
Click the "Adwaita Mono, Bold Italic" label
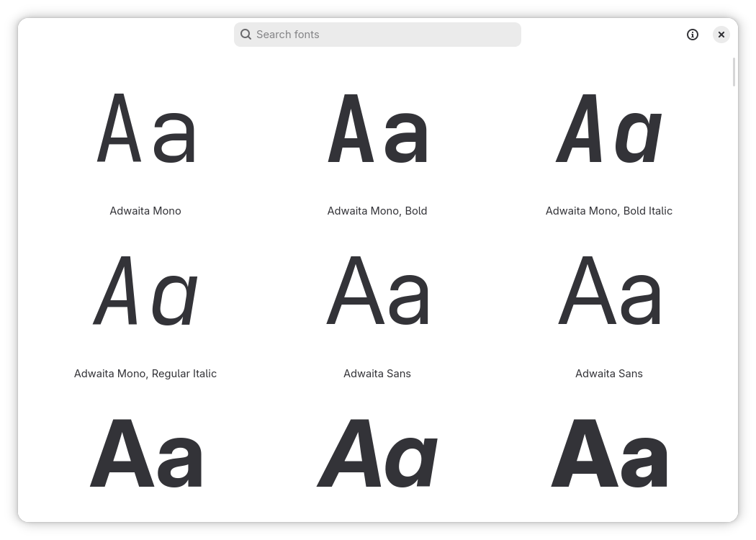(x=609, y=211)
